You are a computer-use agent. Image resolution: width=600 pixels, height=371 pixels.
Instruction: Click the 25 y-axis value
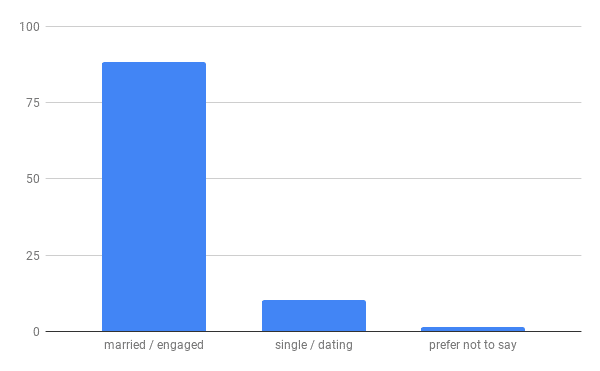point(33,255)
